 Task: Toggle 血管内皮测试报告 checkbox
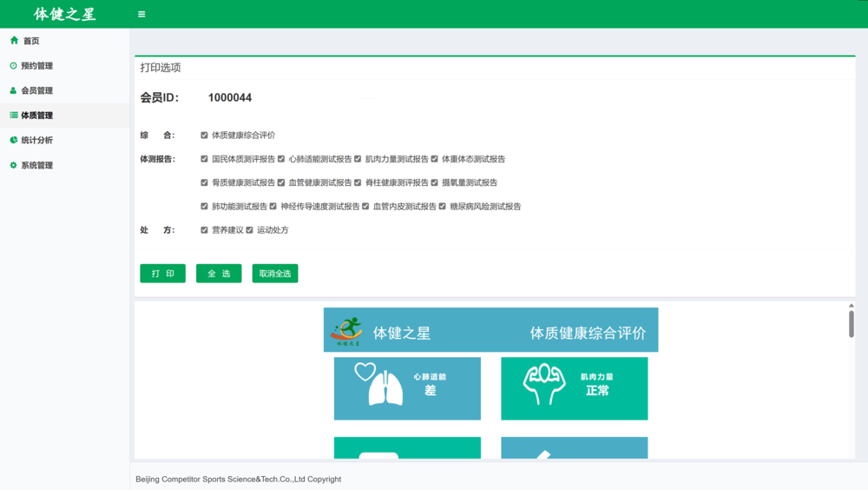[365, 206]
